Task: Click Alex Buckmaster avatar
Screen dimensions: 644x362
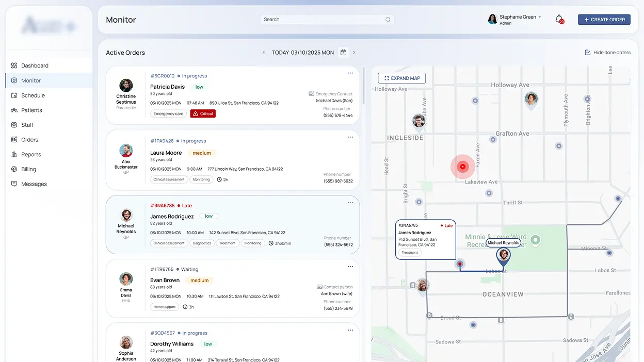Action: 126,151
